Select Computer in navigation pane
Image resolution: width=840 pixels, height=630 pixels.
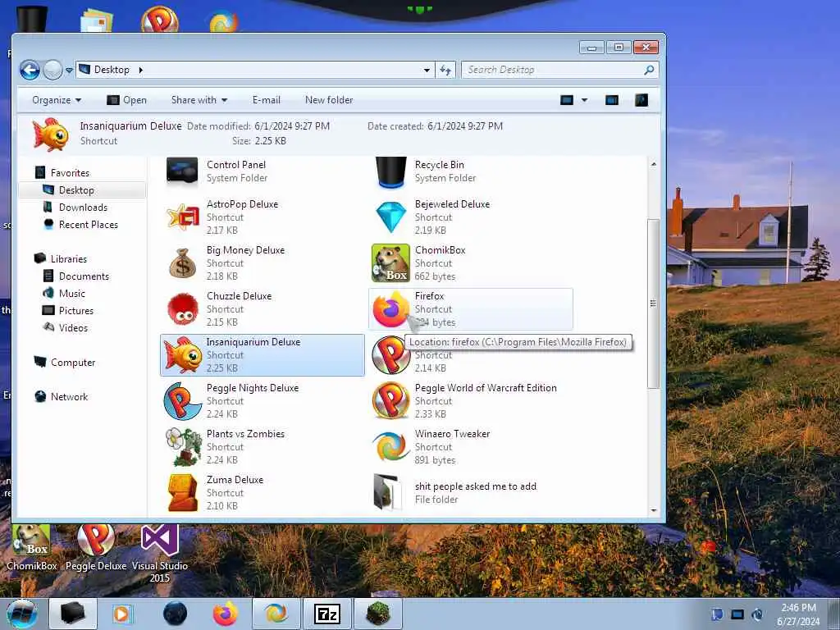[x=73, y=362]
